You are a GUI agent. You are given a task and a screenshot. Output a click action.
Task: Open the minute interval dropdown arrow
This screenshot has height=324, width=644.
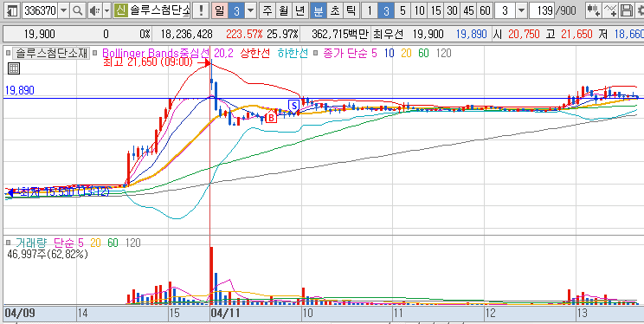pyautogui.click(x=522, y=10)
